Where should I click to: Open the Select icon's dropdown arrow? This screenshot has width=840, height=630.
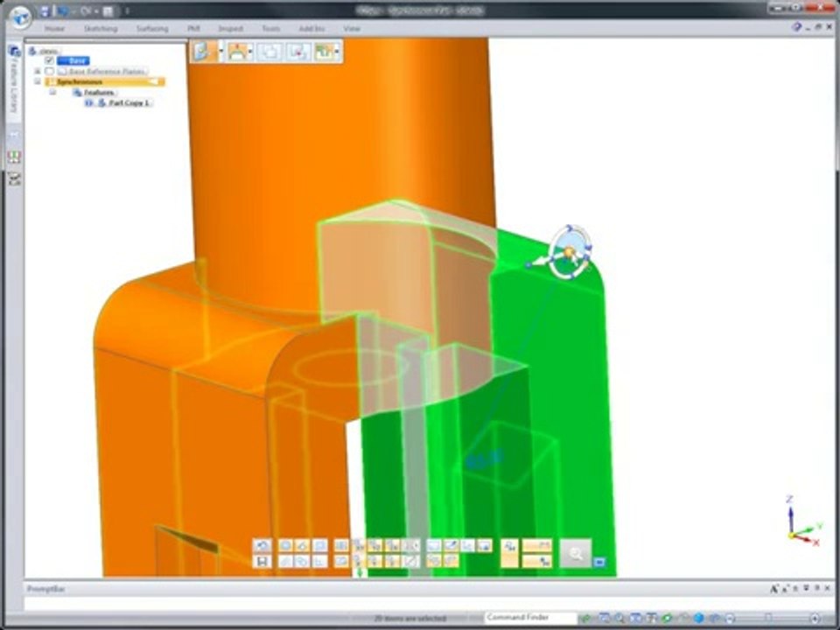(220, 52)
